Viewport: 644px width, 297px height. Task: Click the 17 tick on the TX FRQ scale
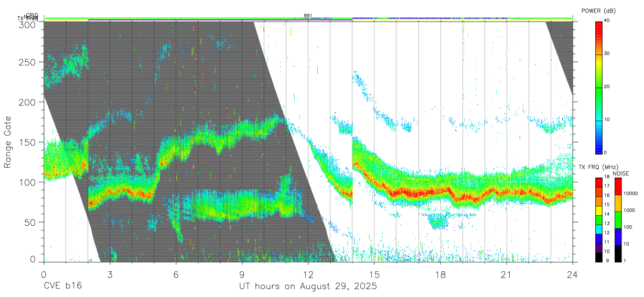point(607,186)
